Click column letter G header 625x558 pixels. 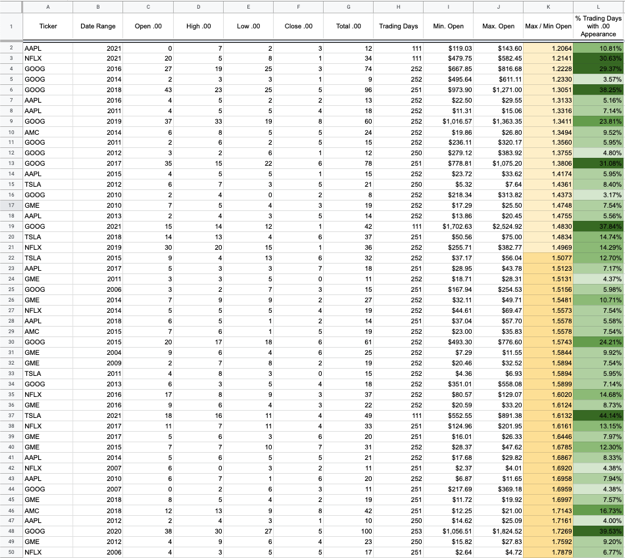coord(348,7)
